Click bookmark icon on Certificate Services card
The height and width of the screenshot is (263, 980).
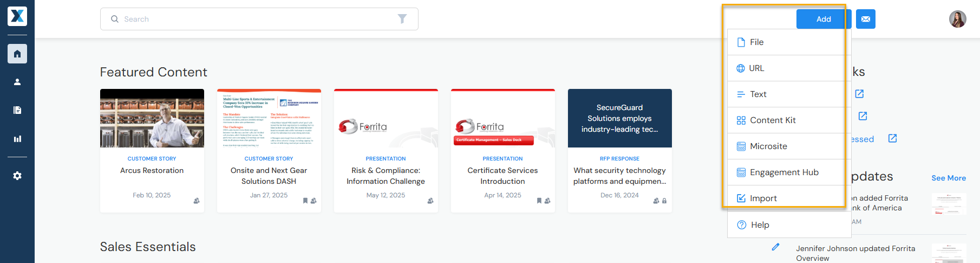tap(539, 201)
